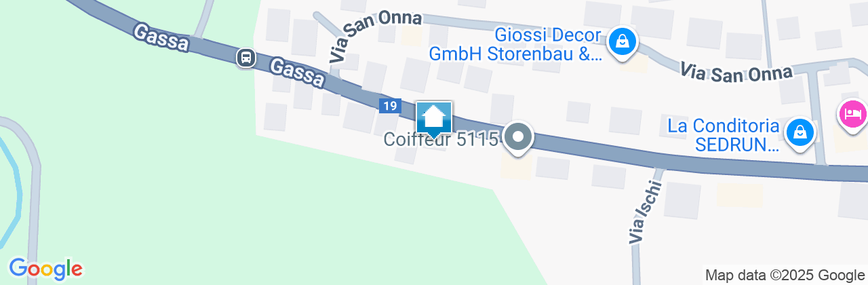Click the pink hotel bed marker
Image resolution: width=868 pixels, height=285 pixels.
(853, 113)
